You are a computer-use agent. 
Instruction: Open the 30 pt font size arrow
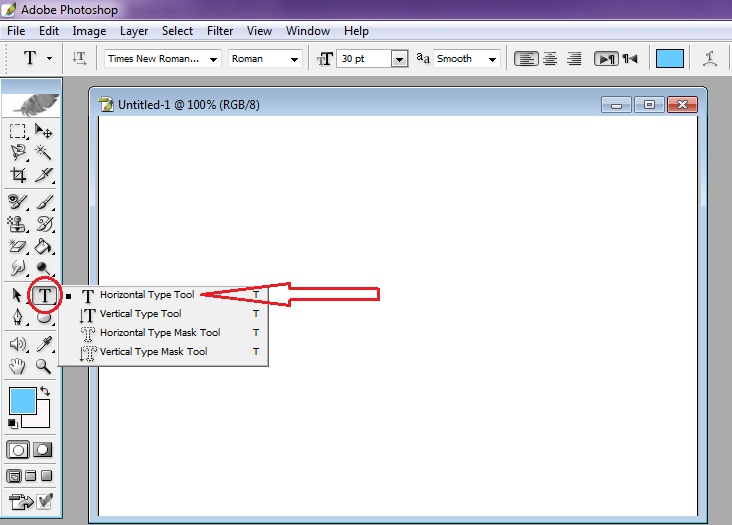tap(399, 59)
